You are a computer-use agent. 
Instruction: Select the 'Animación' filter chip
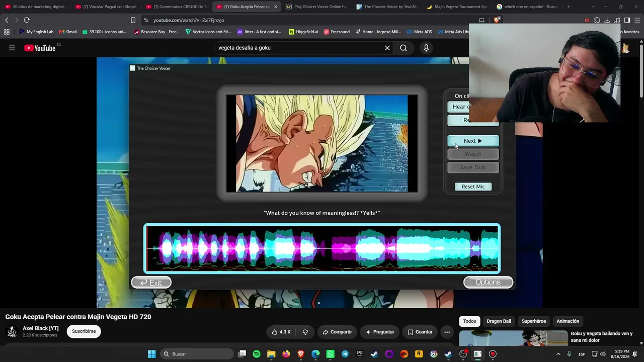click(568, 321)
